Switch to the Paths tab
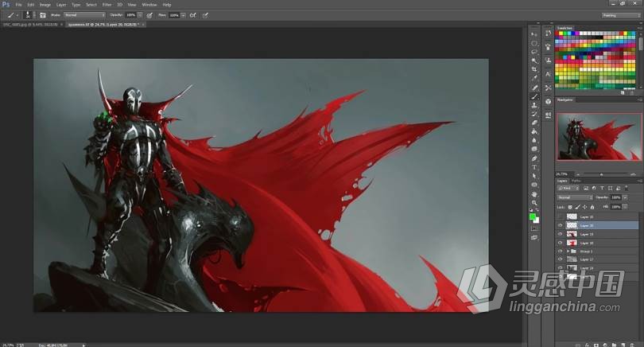The width and height of the screenshot is (644, 347). pyautogui.click(x=576, y=181)
